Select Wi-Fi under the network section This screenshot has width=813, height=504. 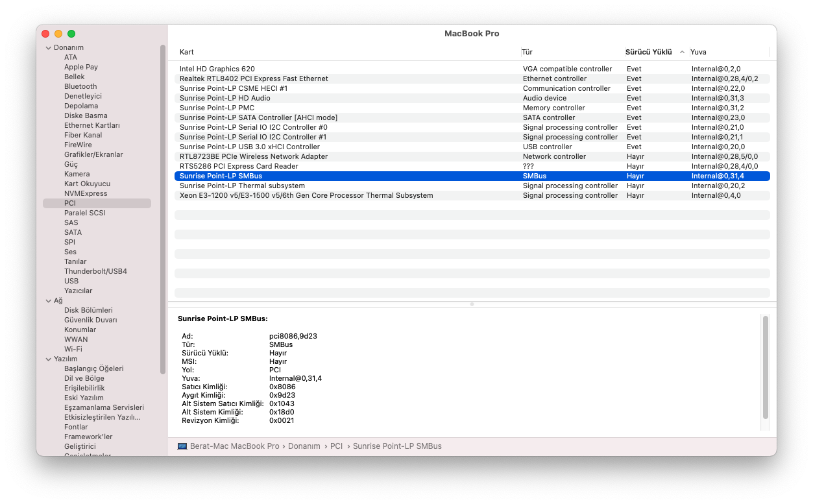click(x=73, y=349)
